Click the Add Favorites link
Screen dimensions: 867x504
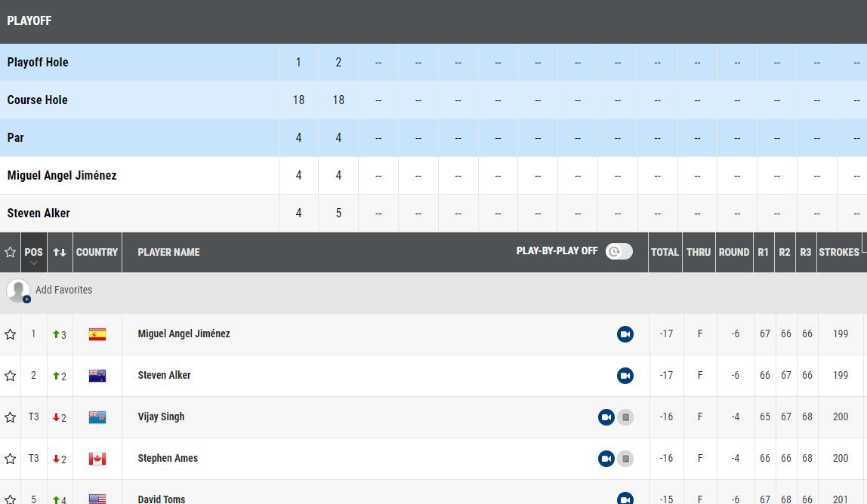(x=63, y=290)
